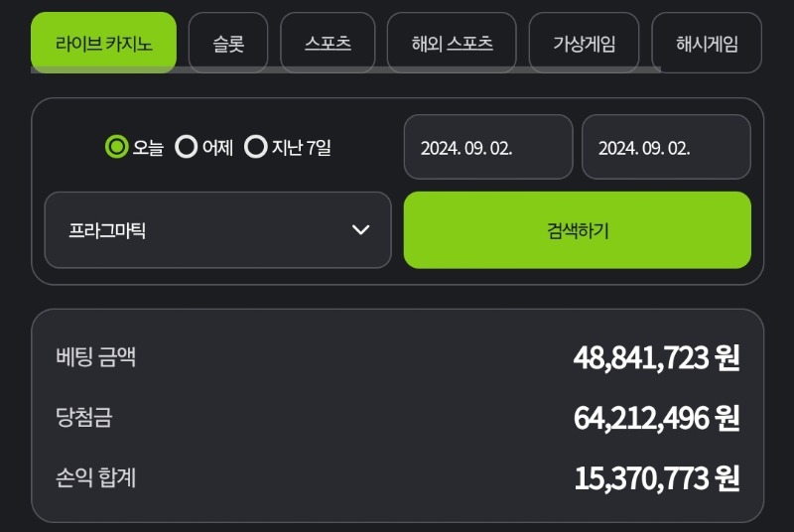Screen dimensions: 794x532
Task: Switch to the 슬롯 tab
Action: [228, 43]
